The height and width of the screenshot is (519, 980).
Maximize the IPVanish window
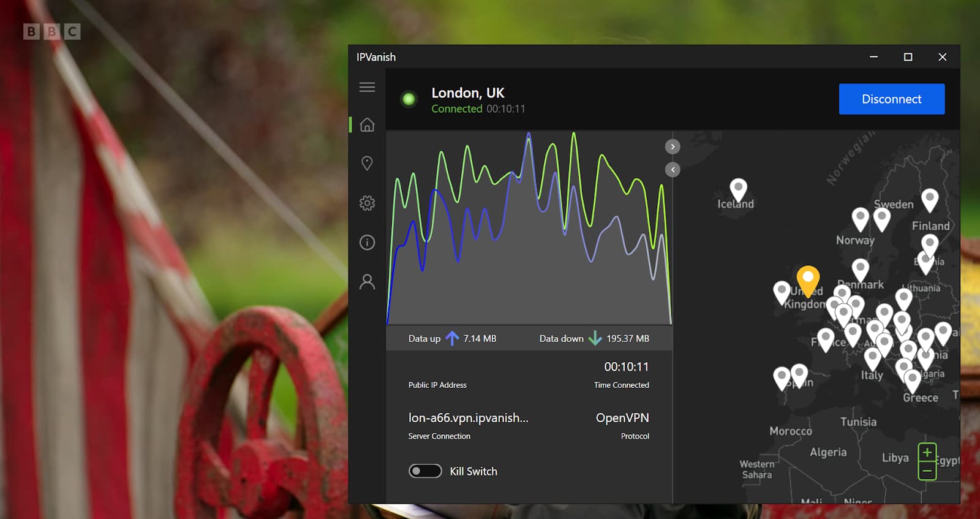[x=908, y=57]
